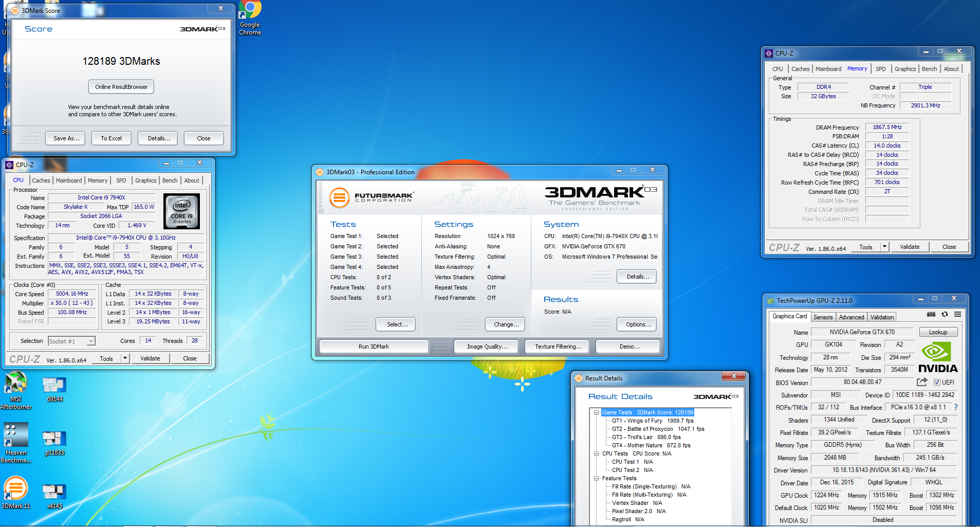Image resolution: width=980 pixels, height=527 pixels.
Task: Switch to Caches tab in CPU-Z processor window
Action: tap(41, 180)
